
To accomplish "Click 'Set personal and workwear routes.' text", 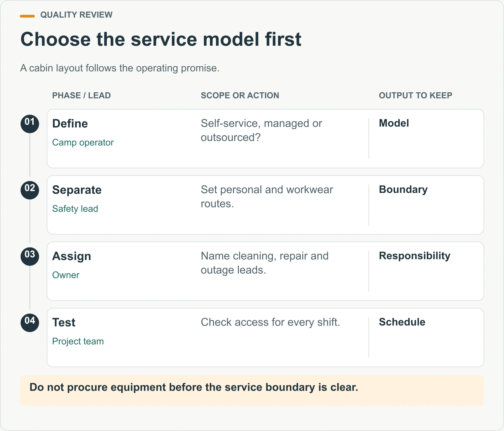I will click(267, 197).
